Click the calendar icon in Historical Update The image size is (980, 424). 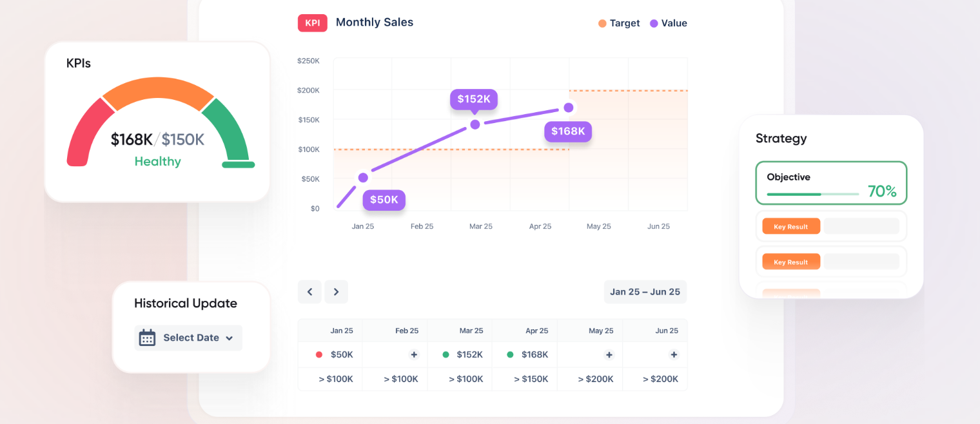[148, 337]
